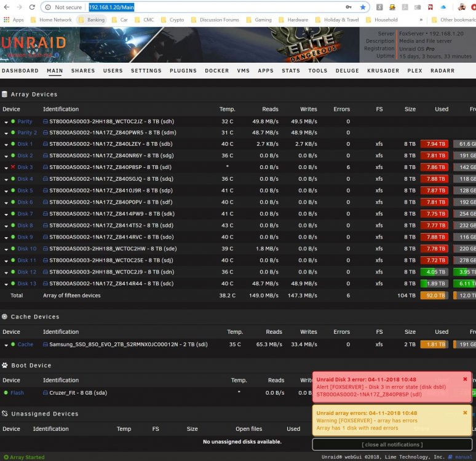Expand the Disk 5 dropdown arrow
Screen dimensions: 476x461
(x=6, y=191)
